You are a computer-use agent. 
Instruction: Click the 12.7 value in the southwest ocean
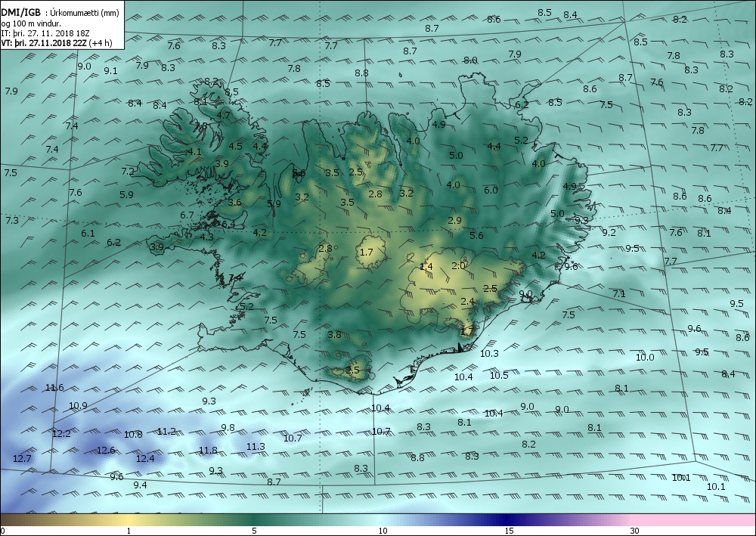[x=22, y=458]
